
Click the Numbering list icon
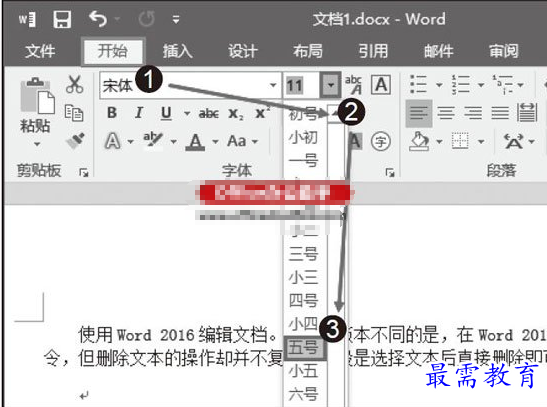click(x=460, y=84)
